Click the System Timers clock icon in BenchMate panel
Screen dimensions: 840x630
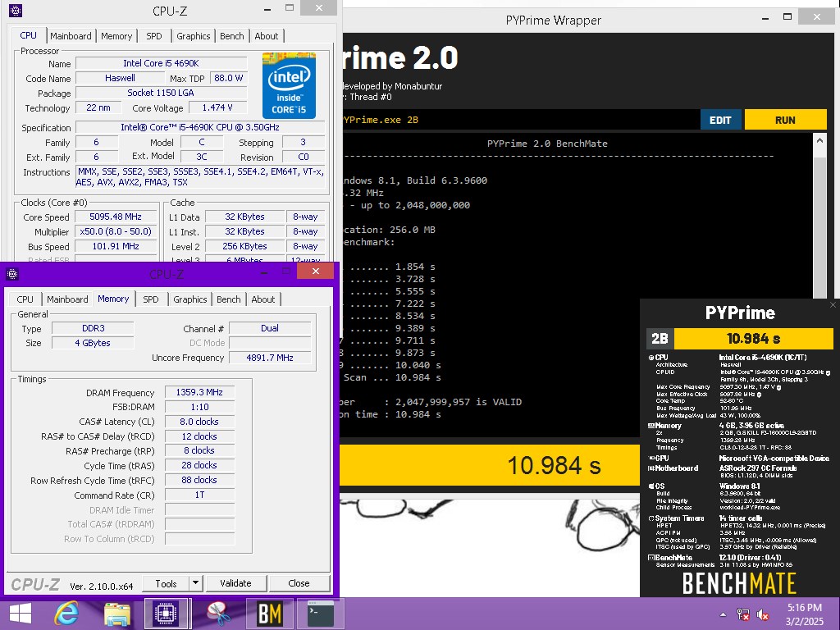click(x=651, y=518)
